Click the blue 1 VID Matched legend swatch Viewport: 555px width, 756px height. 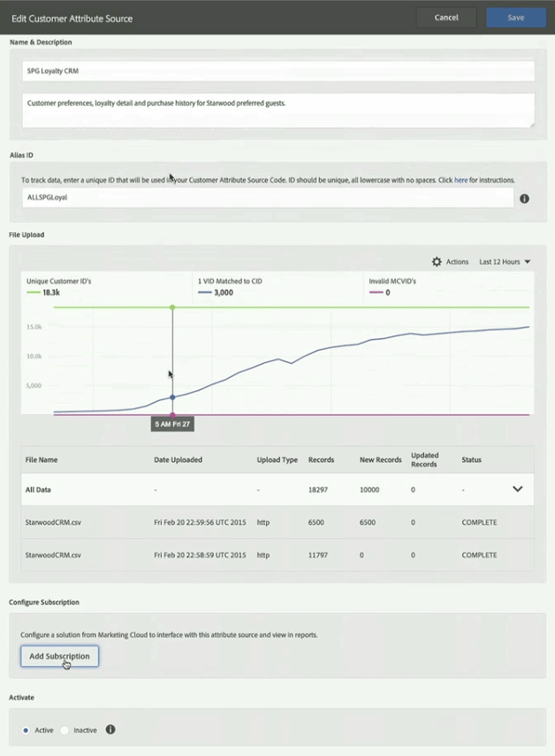(204, 291)
